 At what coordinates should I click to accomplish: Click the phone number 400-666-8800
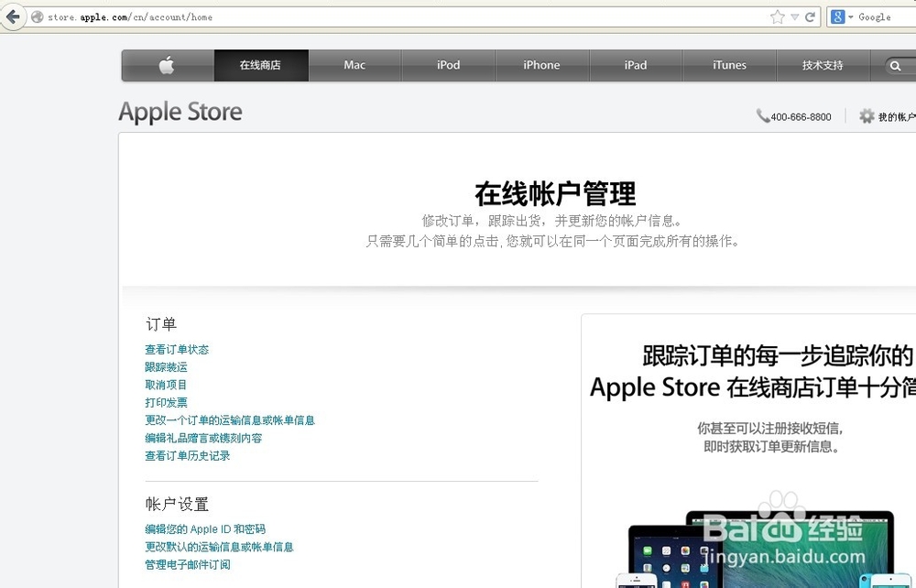[801, 117]
